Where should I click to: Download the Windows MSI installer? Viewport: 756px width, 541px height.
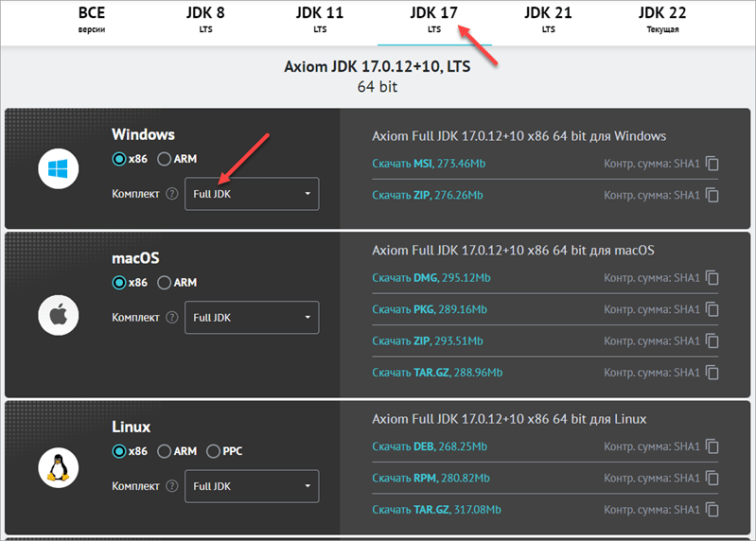tap(429, 164)
